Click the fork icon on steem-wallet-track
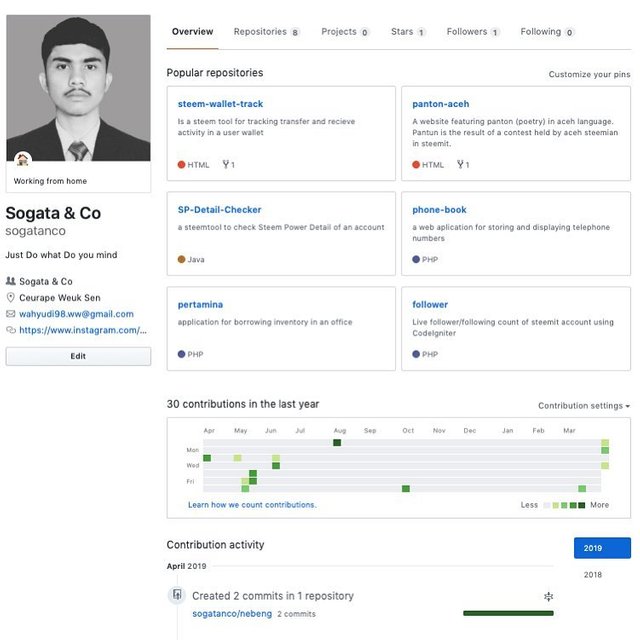Screen dimensions: 640x640 pyautogui.click(x=226, y=165)
